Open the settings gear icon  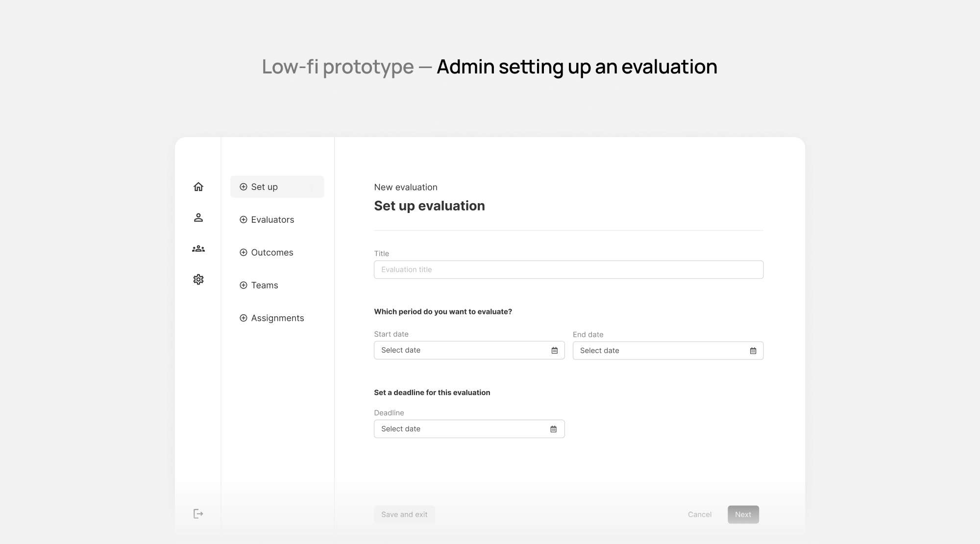(198, 279)
